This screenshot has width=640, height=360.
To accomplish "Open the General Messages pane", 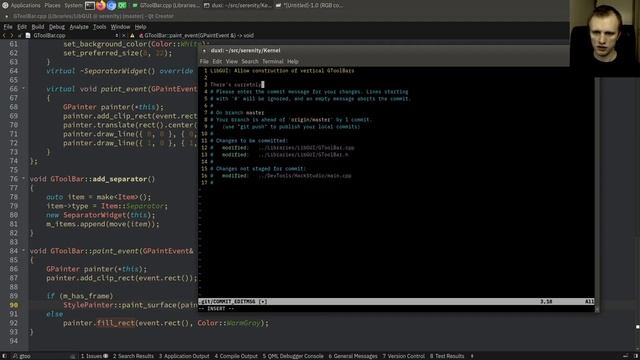I will [x=353, y=356].
